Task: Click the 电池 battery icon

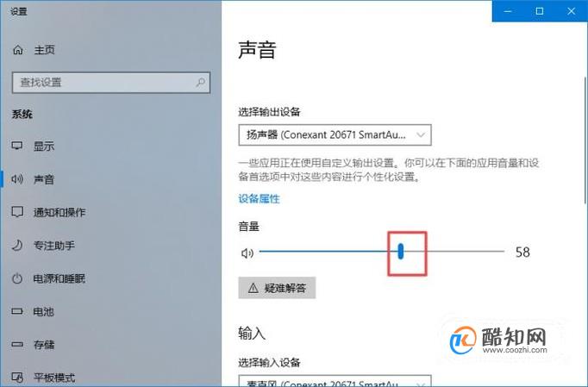Action: point(17,311)
